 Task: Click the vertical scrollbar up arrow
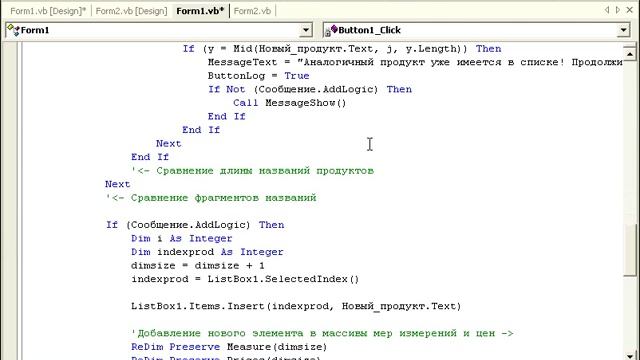coord(630,53)
